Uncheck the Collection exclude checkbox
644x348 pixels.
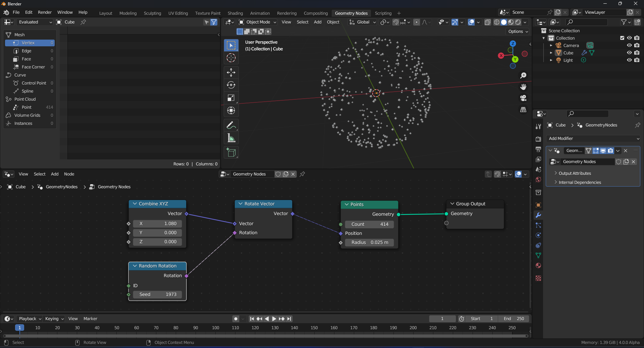click(622, 38)
